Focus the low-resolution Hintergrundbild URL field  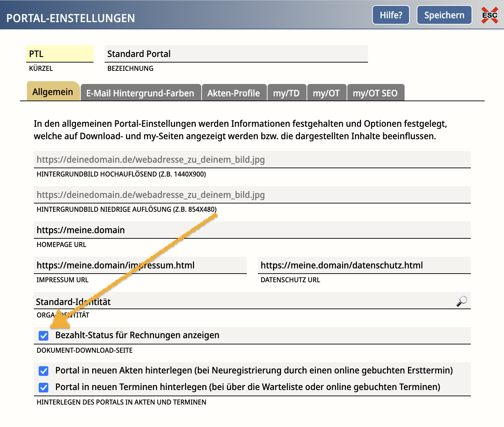pos(252,195)
